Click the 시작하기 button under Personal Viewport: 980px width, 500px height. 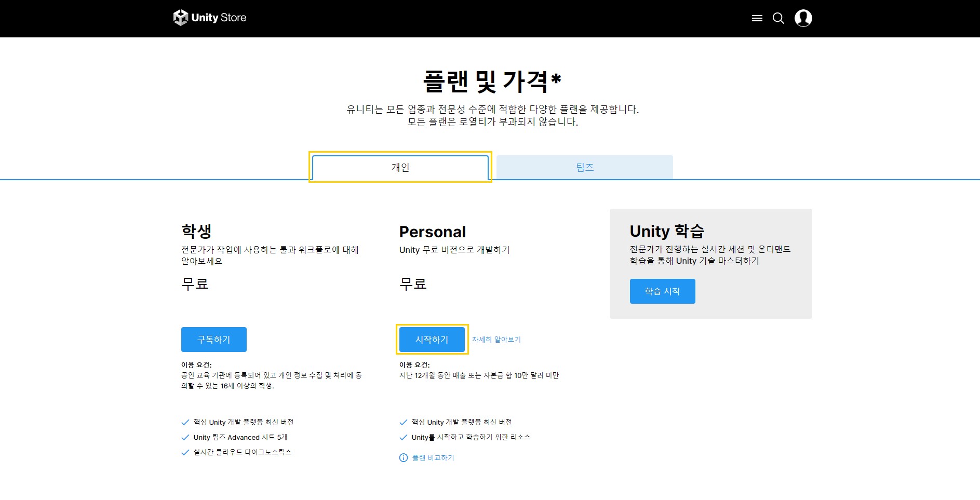(x=432, y=340)
